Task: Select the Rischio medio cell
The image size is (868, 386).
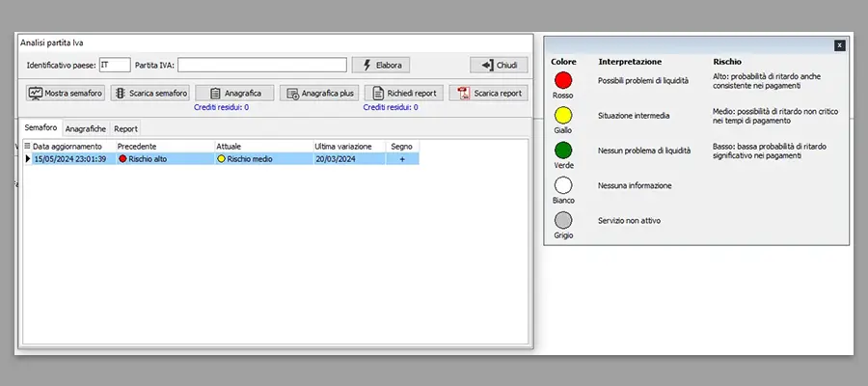Action: pos(264,159)
